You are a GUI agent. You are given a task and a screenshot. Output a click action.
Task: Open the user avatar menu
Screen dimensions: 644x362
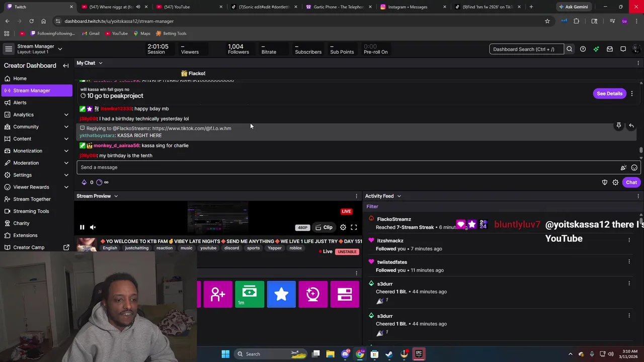[x=636, y=49]
